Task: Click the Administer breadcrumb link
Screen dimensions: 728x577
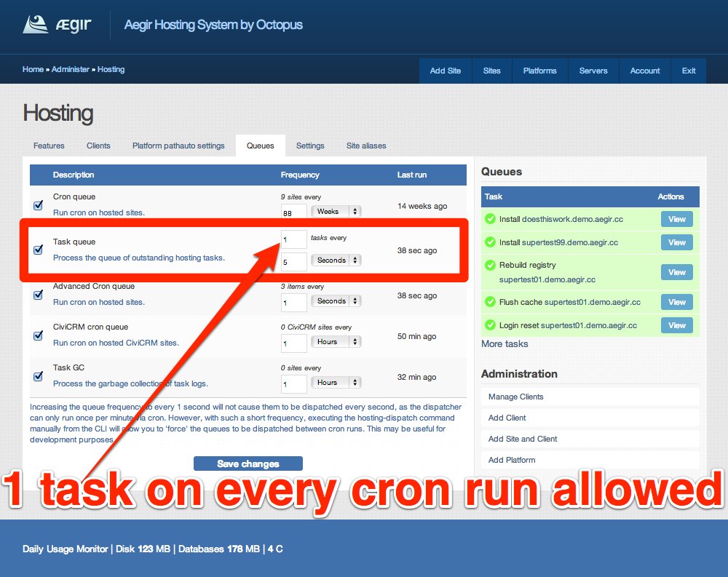Action: [71, 69]
